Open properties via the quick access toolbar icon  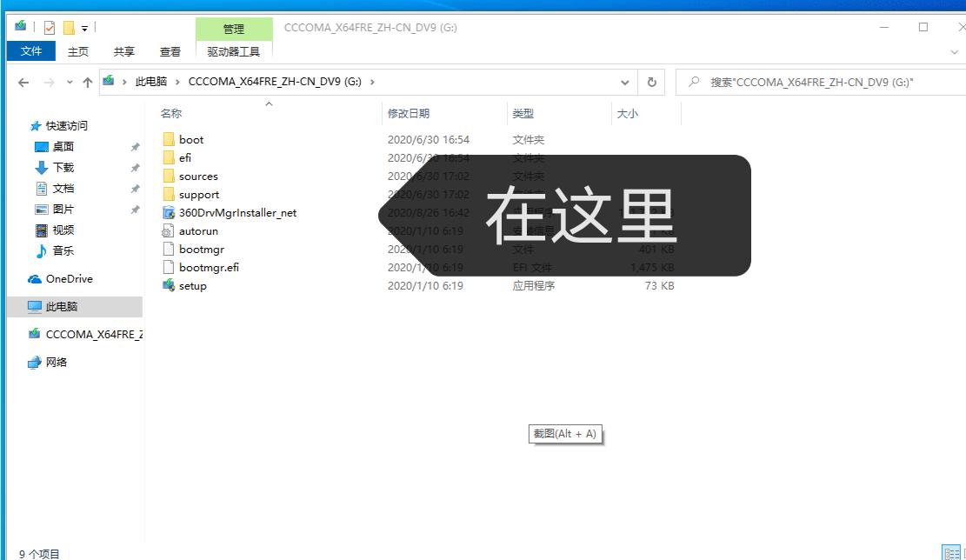click(x=49, y=26)
